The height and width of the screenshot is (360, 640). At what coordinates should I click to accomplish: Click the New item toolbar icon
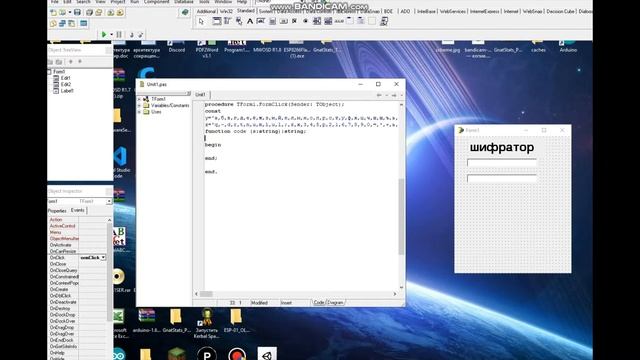pyautogui.click(x=53, y=13)
